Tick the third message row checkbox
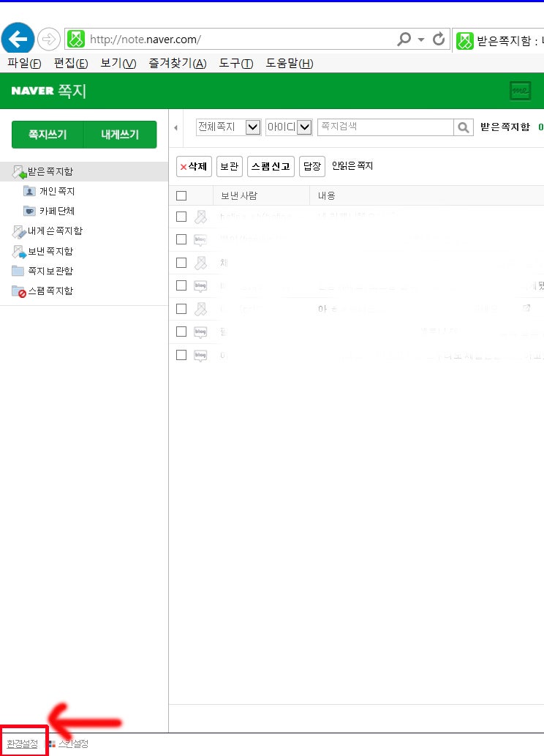Image resolution: width=544 pixels, height=756 pixels. (x=181, y=262)
